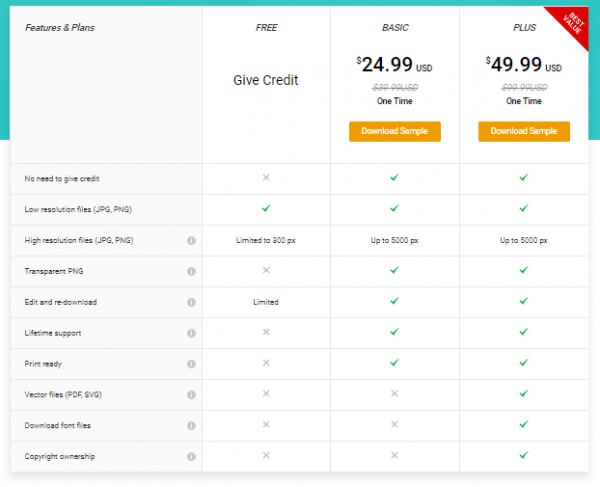Viewport: 600px width, 487px height.
Task: Click Download Sample button under PLUS plan
Action: click(x=524, y=132)
